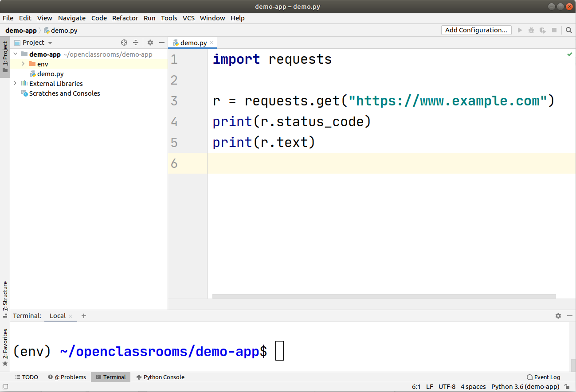
Task: Open a new terminal tab with plus icon
Action: pyautogui.click(x=84, y=316)
